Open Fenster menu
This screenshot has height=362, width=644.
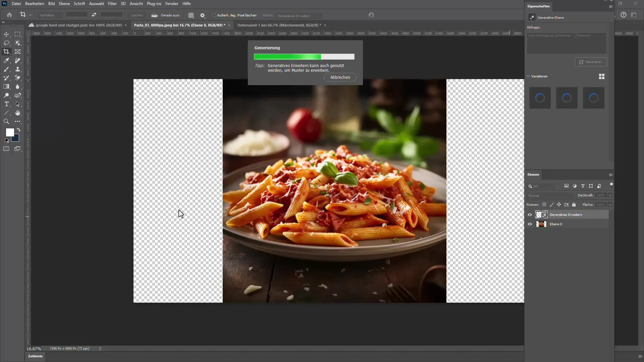click(x=172, y=4)
